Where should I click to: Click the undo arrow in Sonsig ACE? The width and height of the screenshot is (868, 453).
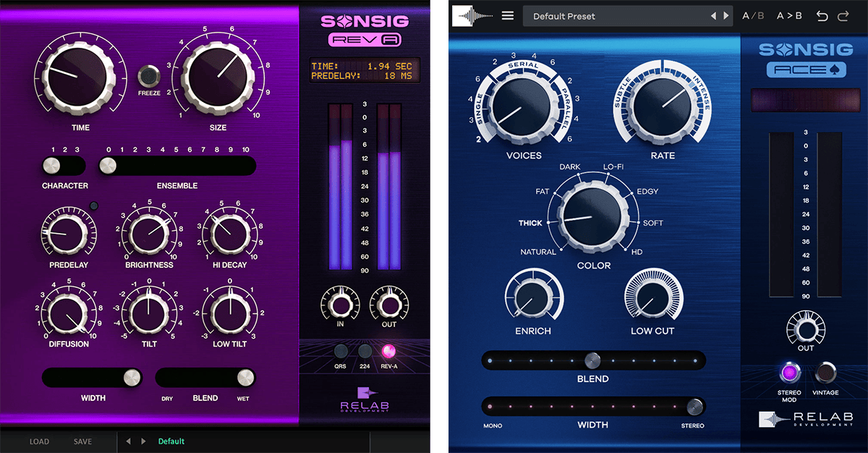(823, 15)
